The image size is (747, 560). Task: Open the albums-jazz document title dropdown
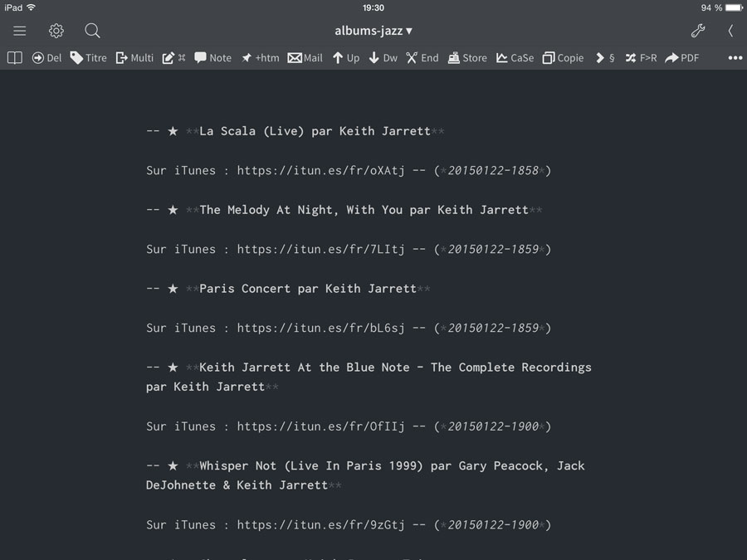pos(373,31)
